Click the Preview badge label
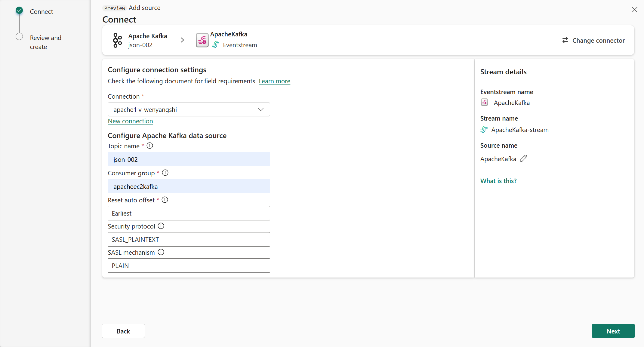The image size is (644, 347). (115, 8)
